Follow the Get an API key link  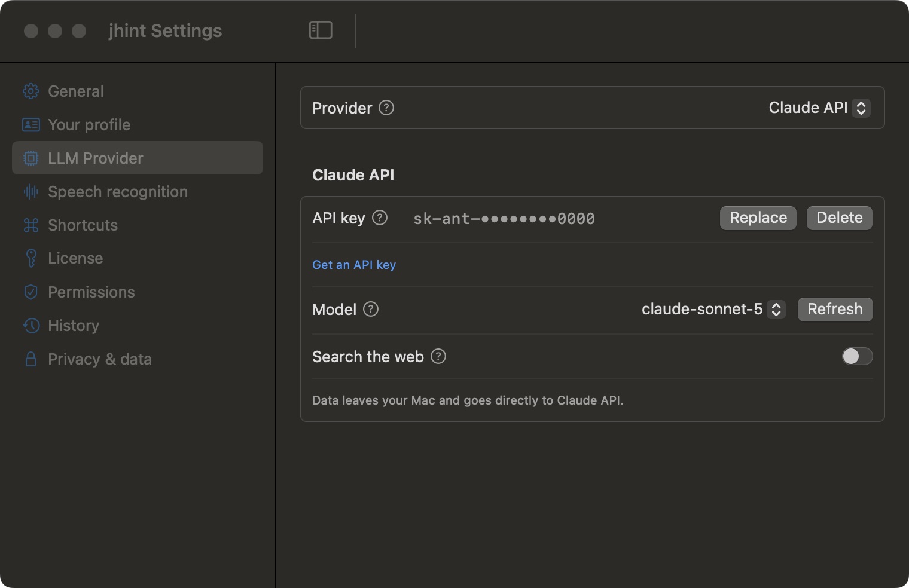click(354, 265)
